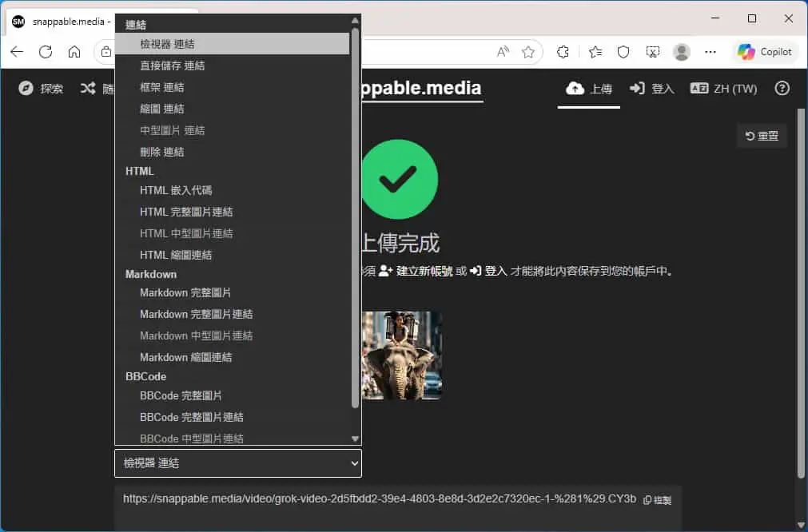The height and width of the screenshot is (532, 808).
Task: Refresh the page with reload icon
Action: pos(46,51)
